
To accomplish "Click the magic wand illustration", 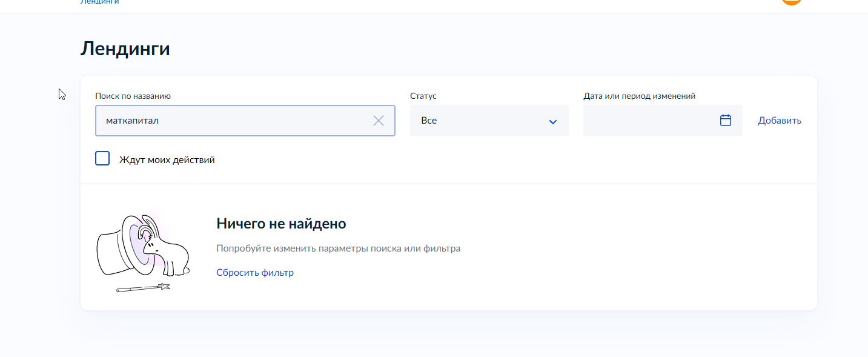I will 143,288.
